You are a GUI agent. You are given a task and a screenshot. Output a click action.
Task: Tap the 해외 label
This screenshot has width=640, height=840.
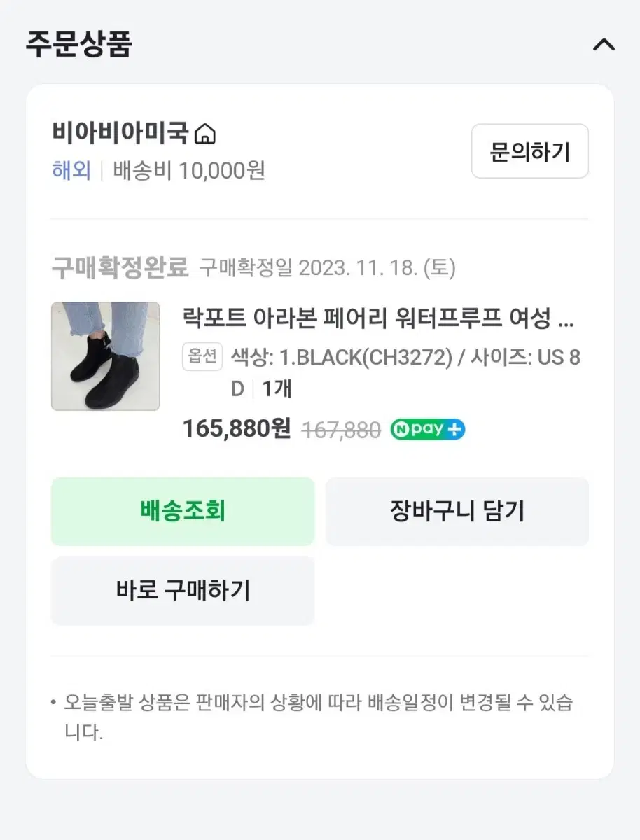pos(71,170)
